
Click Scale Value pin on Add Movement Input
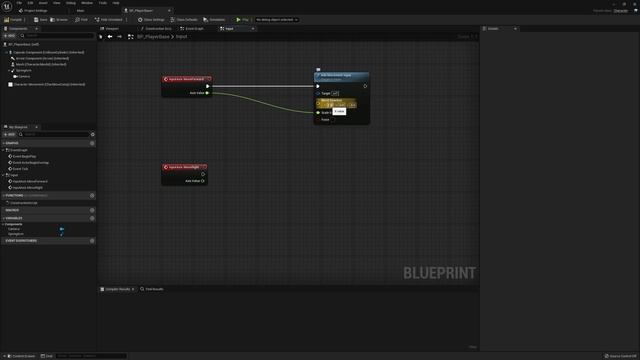(318, 113)
